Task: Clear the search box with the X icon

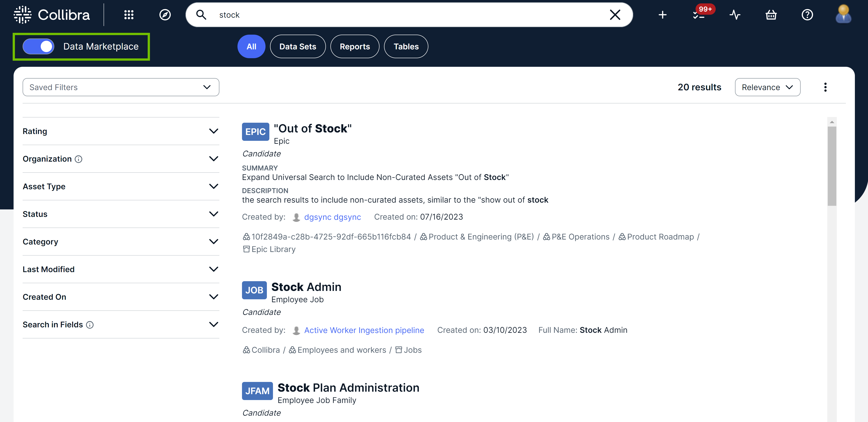Action: click(615, 14)
